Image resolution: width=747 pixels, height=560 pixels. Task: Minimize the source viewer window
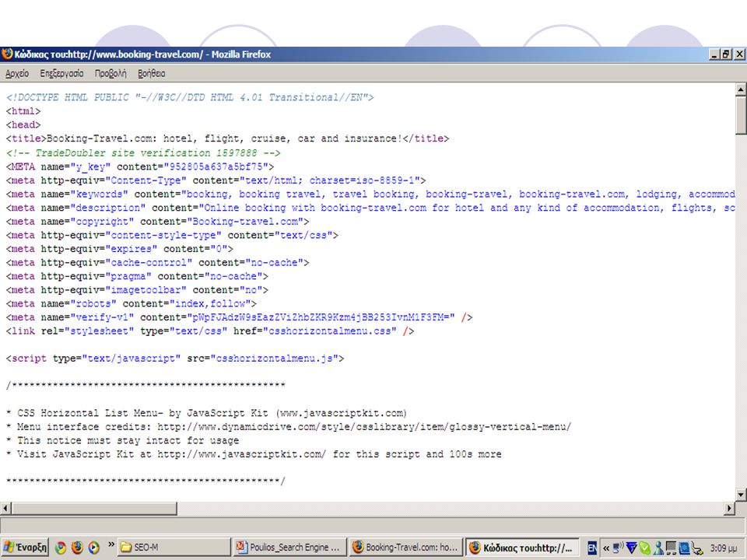tap(714, 54)
